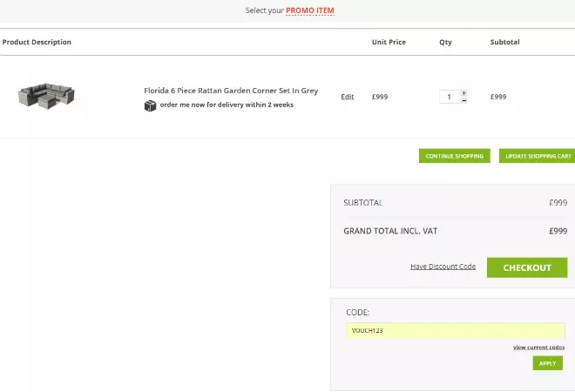Open the view current codes link
575x392 pixels.
coord(538,348)
